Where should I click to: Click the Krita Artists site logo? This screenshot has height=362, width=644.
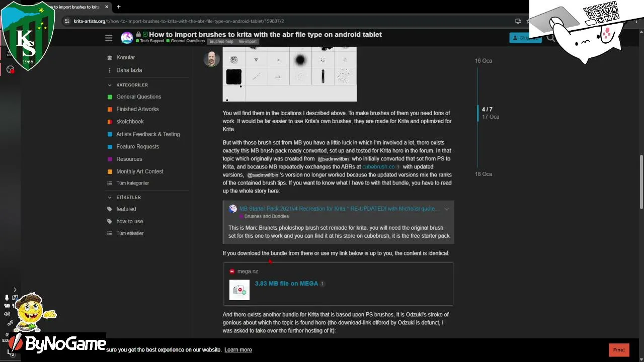click(x=127, y=38)
